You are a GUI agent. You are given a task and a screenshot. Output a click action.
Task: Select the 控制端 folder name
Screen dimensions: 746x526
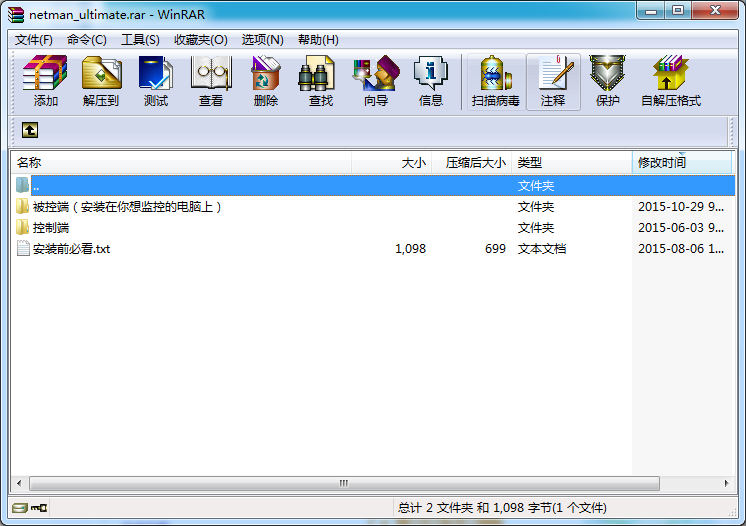tap(51, 228)
